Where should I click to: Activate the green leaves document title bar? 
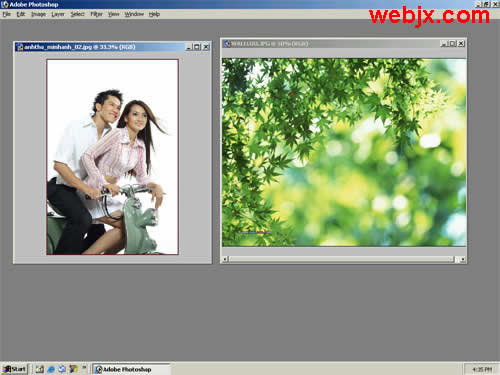pyautogui.click(x=344, y=44)
